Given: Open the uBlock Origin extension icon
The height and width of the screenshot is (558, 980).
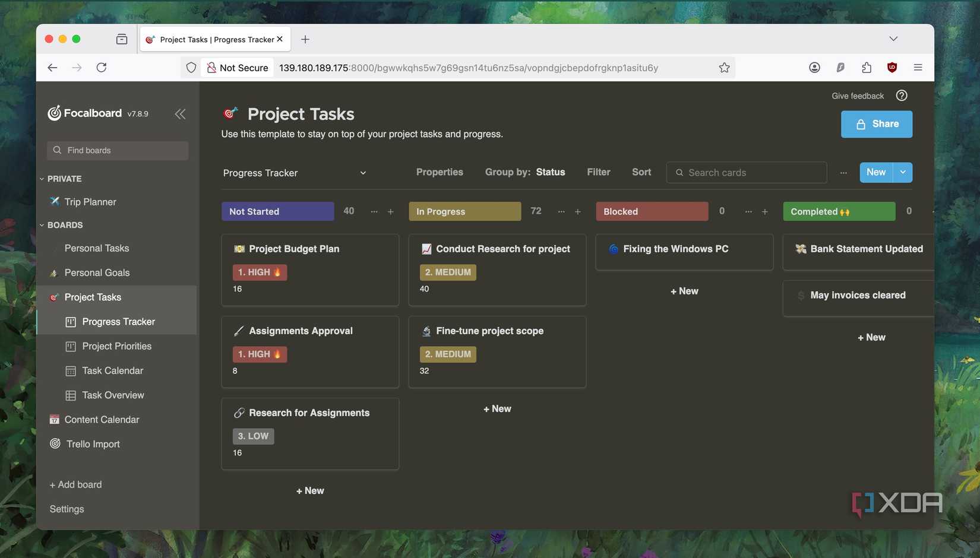Looking at the screenshot, I should pyautogui.click(x=892, y=67).
